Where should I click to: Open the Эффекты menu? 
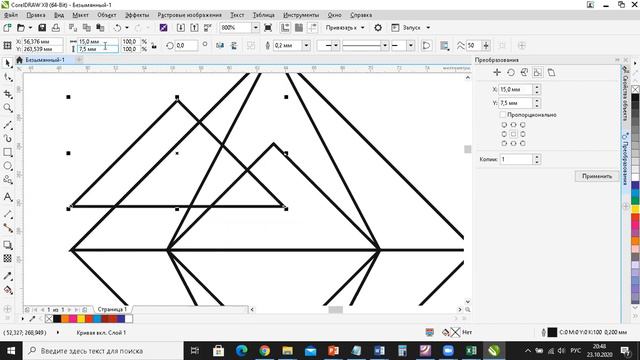[x=137, y=15]
